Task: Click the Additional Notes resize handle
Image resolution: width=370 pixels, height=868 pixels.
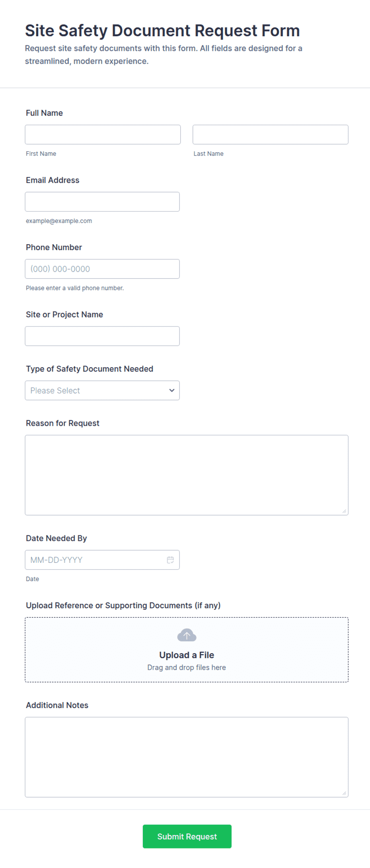Action: (x=344, y=793)
